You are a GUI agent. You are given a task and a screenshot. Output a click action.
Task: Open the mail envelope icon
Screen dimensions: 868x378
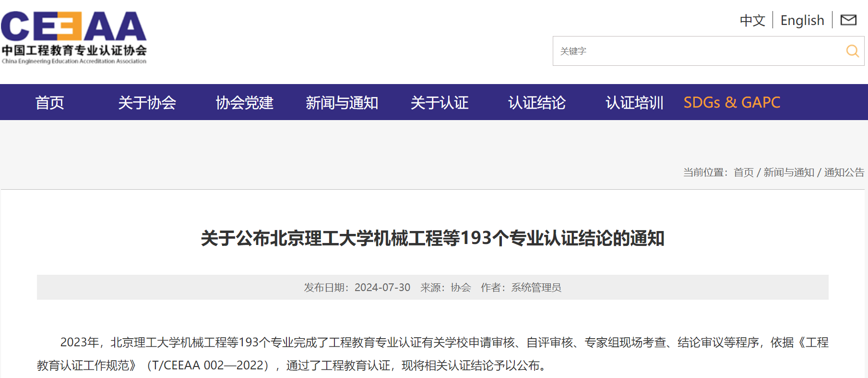pyautogui.click(x=848, y=20)
